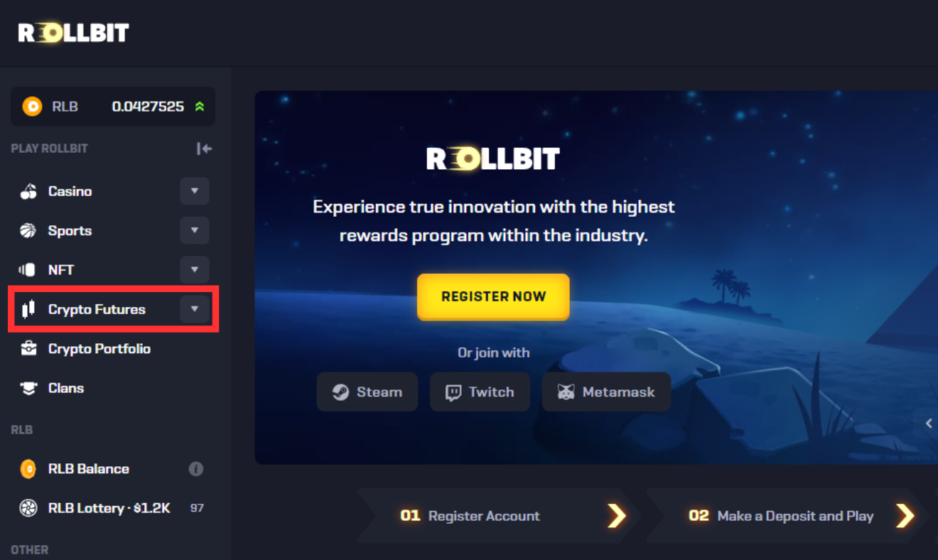This screenshot has height=560, width=938.
Task: Join with the Twitch button
Action: click(x=480, y=392)
